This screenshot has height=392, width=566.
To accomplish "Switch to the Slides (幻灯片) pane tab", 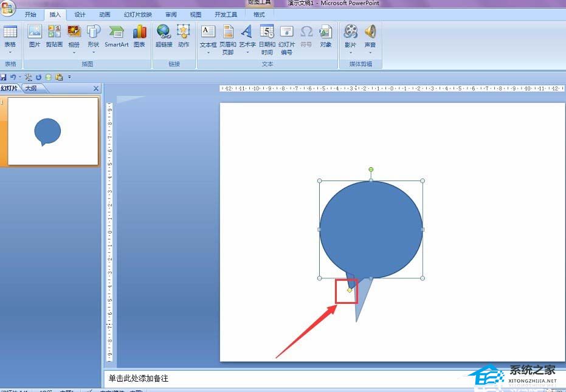I will tap(9, 88).
